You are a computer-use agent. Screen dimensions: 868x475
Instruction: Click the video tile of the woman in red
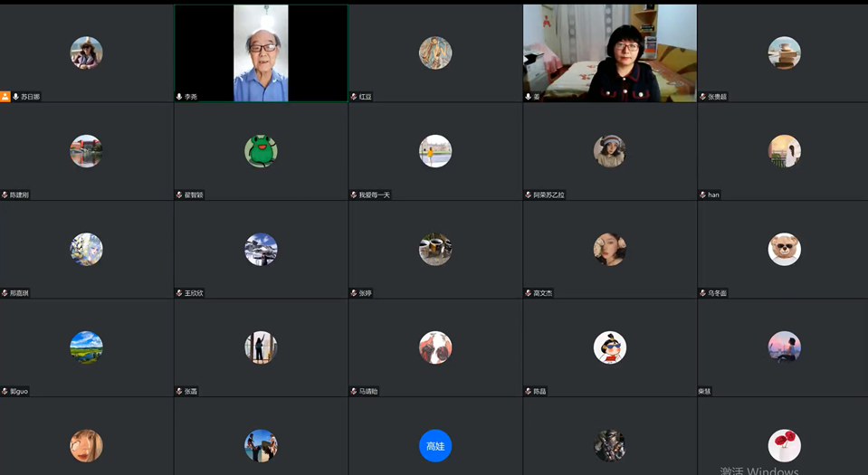pyautogui.click(x=610, y=52)
